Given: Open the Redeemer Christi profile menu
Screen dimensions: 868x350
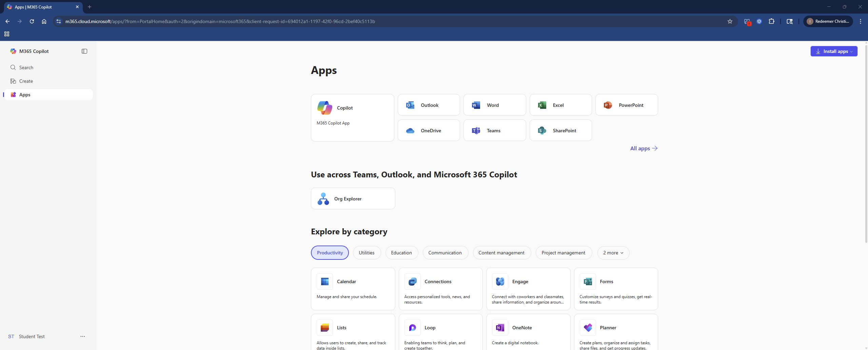Looking at the screenshot, I should (x=828, y=21).
